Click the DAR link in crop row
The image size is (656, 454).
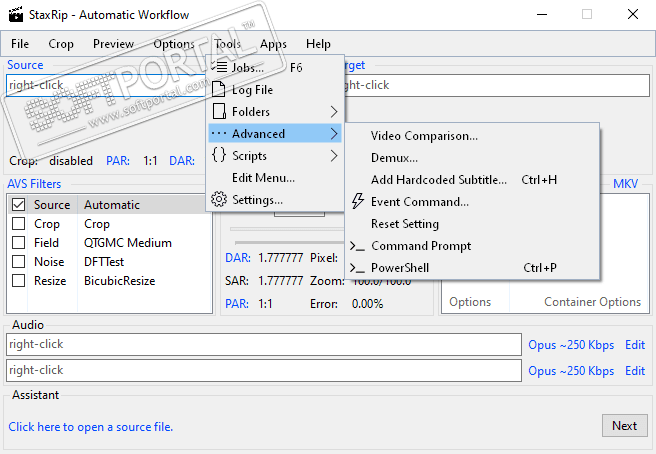point(182,161)
